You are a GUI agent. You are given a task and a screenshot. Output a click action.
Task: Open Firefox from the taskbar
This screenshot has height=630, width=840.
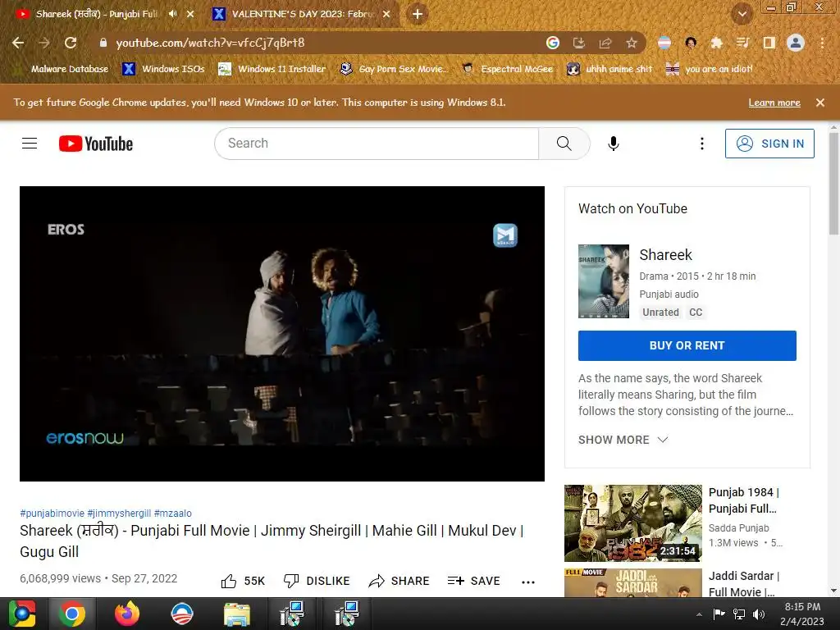(127, 614)
